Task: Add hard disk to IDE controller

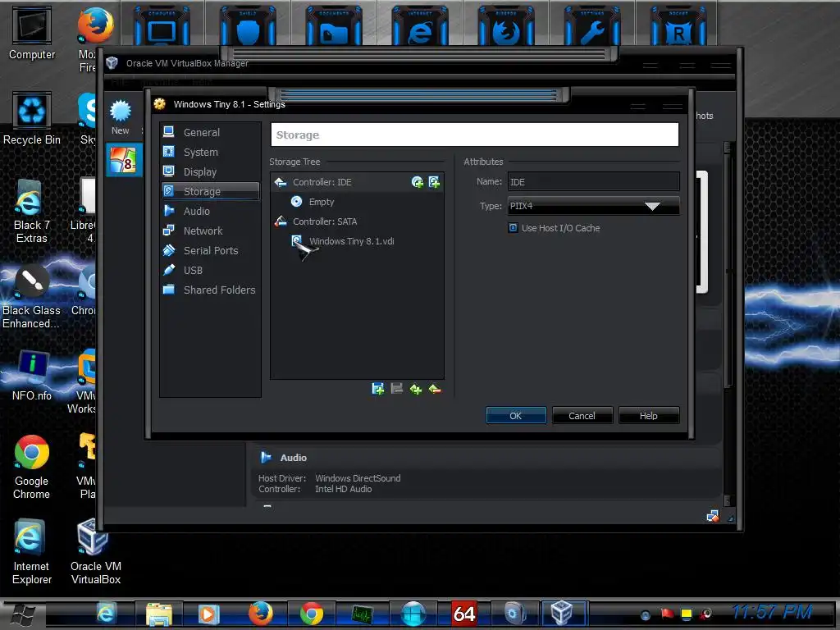Action: point(435,182)
